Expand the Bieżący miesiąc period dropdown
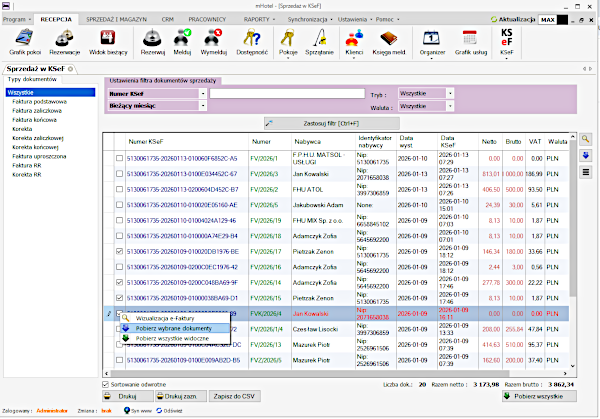The width and height of the screenshot is (600, 419). pyautogui.click(x=203, y=104)
